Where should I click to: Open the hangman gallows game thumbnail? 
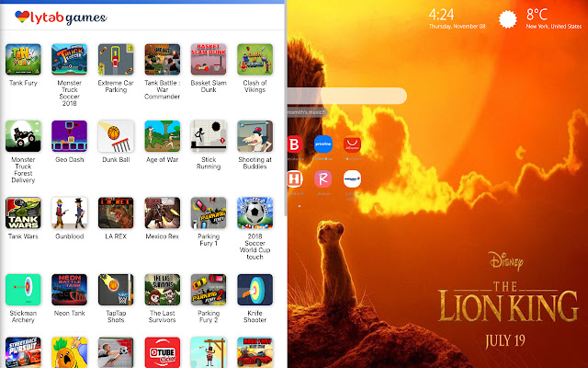(x=209, y=352)
